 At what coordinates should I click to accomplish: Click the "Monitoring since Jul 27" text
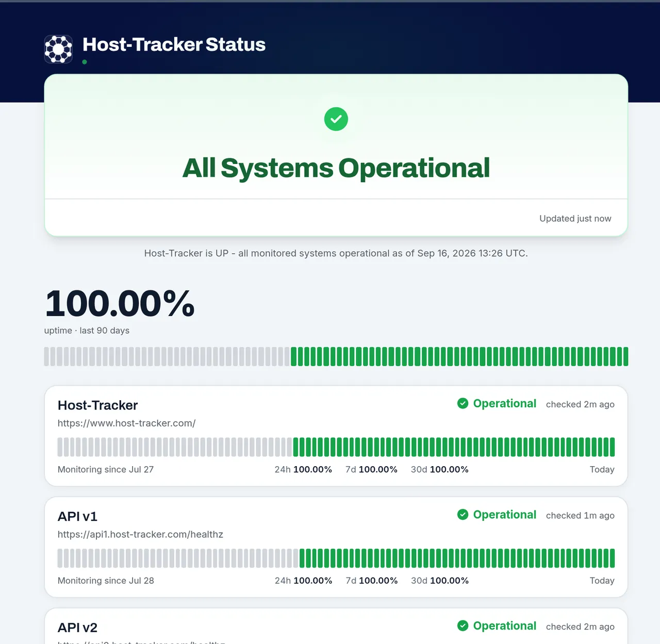(106, 469)
